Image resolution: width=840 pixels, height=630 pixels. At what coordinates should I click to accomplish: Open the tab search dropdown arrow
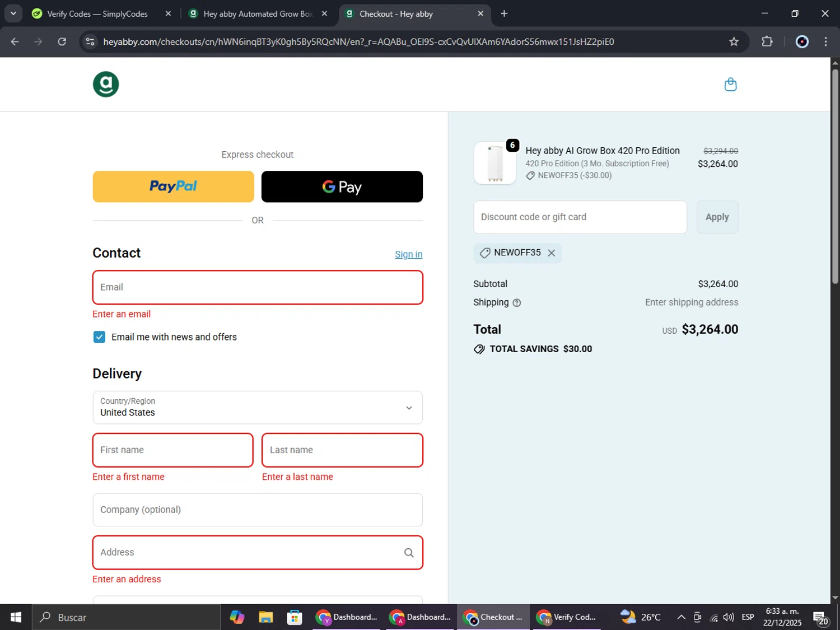click(x=13, y=13)
